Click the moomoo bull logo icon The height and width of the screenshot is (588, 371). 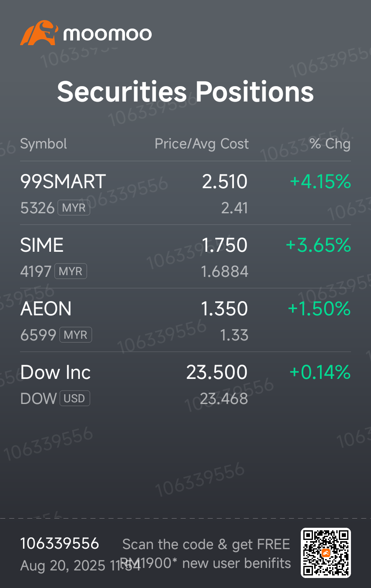click(x=39, y=33)
